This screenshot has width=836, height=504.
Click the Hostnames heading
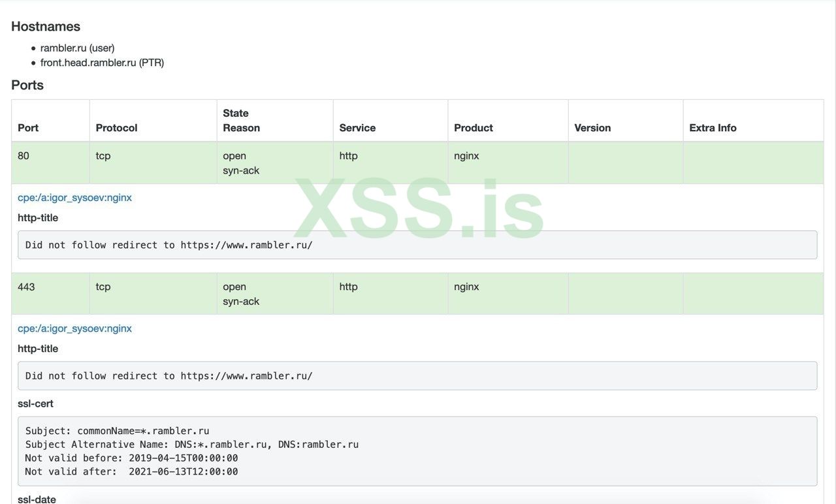pos(46,27)
